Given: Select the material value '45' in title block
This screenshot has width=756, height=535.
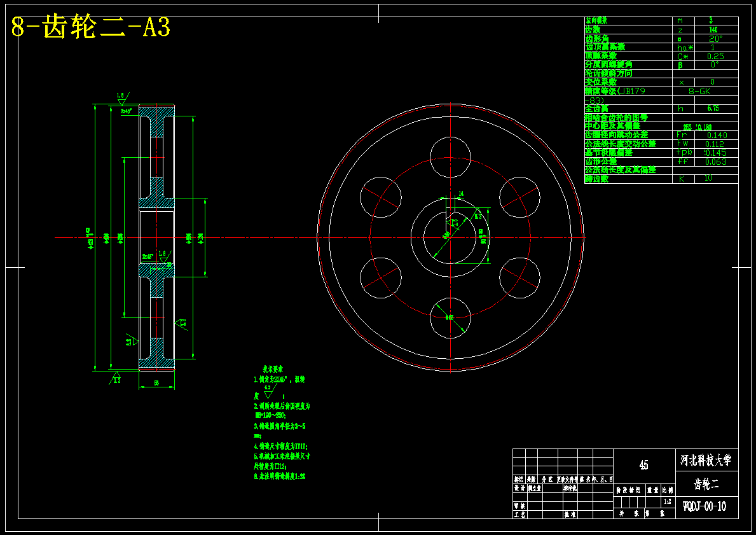Looking at the screenshot, I should 643,465.
